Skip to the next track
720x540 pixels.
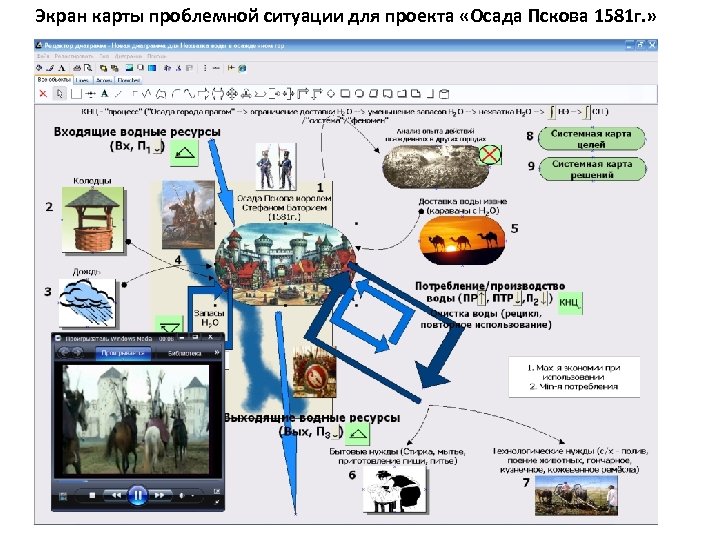click(159, 495)
